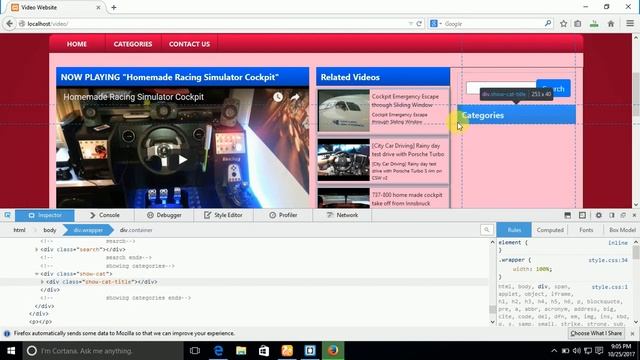Click the element picker icon in devtools
Image resolution: width=640 pixels, height=360 pixels.
[x=7, y=215]
